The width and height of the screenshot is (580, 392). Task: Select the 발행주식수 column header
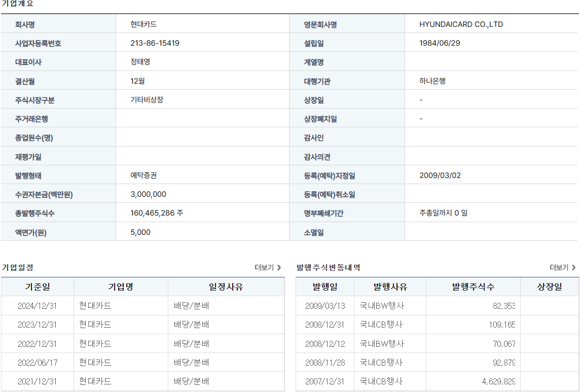[473, 287]
